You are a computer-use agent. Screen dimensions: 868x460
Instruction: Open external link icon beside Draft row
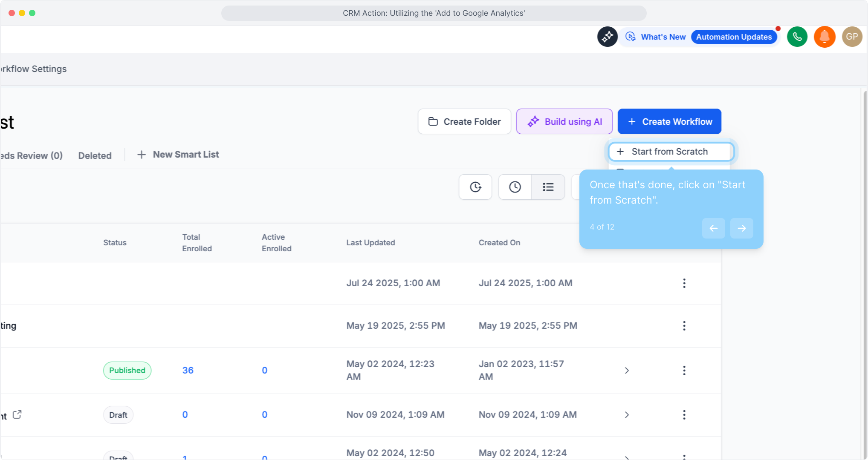pyautogui.click(x=17, y=414)
